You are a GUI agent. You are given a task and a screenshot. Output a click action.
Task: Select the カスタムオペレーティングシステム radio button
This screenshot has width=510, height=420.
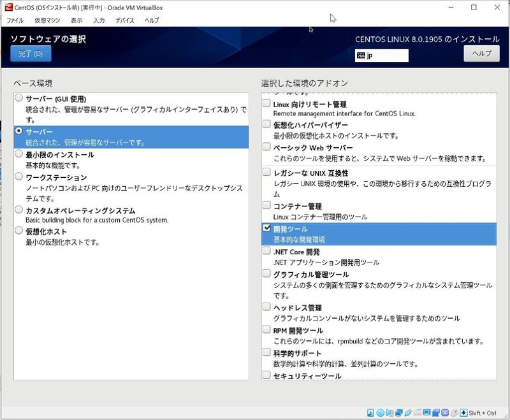[x=19, y=209]
